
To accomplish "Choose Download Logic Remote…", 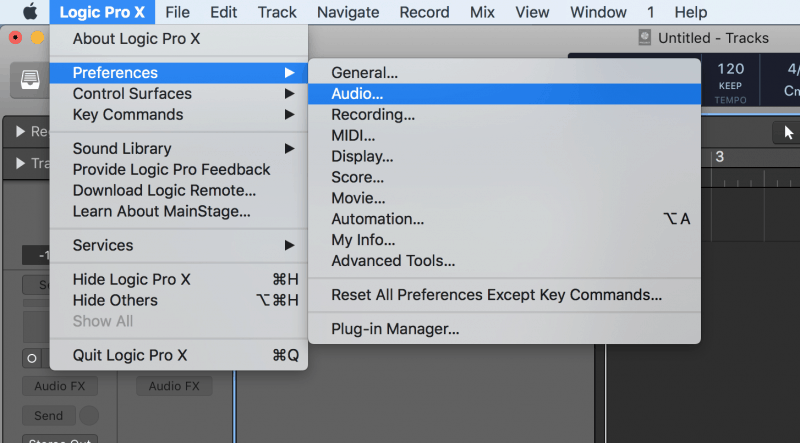I will coord(179,190).
